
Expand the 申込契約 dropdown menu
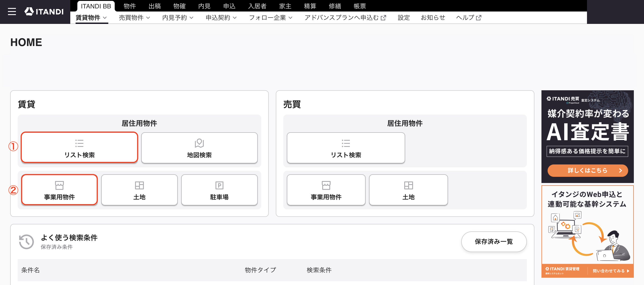click(x=221, y=17)
